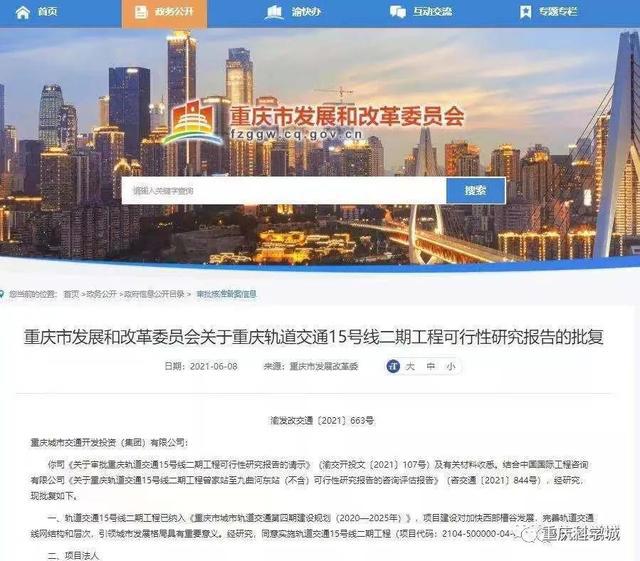Click the 政务公开 document icon
Image resolution: width=640 pixels, height=561 pixels.
pos(141,12)
